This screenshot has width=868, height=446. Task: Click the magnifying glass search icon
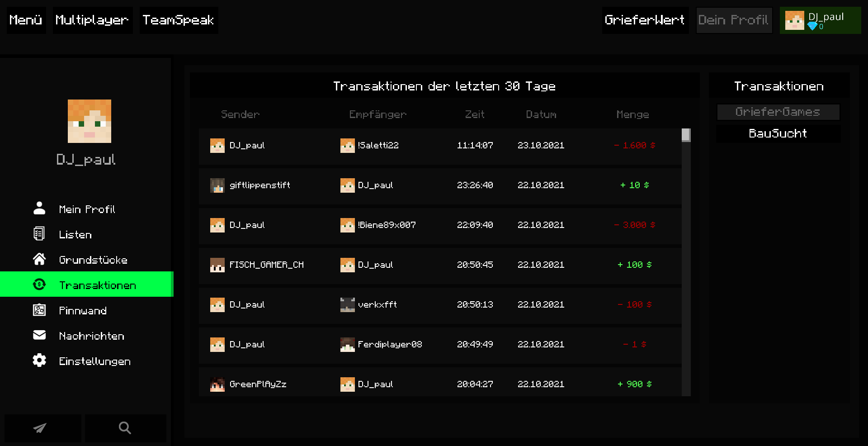click(125, 428)
